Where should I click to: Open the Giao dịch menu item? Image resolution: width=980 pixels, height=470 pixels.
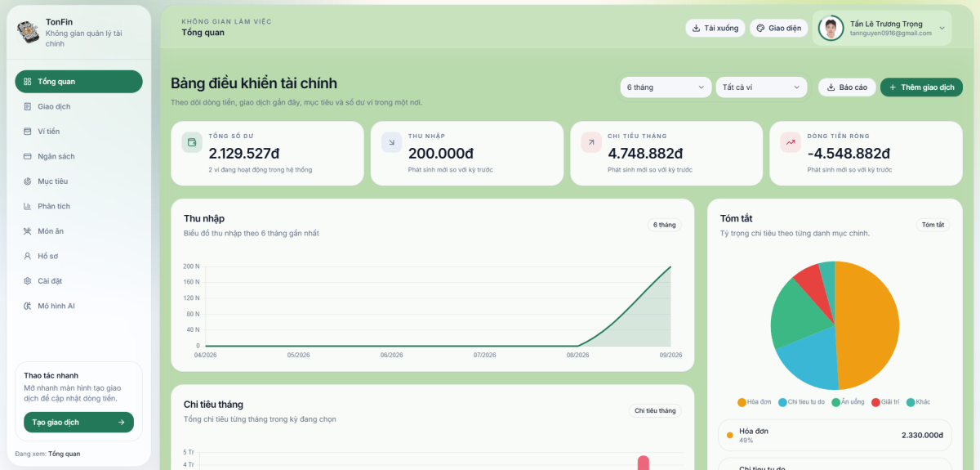[78, 106]
